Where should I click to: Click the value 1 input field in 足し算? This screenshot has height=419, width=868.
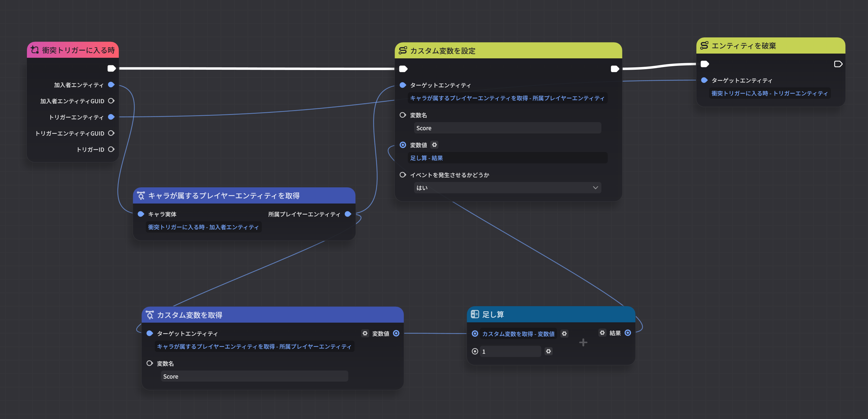pos(510,351)
